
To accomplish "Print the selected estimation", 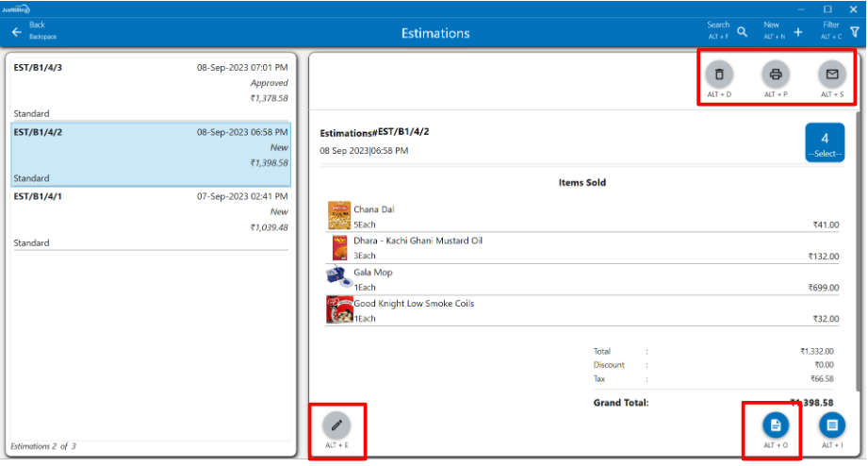I will point(776,74).
